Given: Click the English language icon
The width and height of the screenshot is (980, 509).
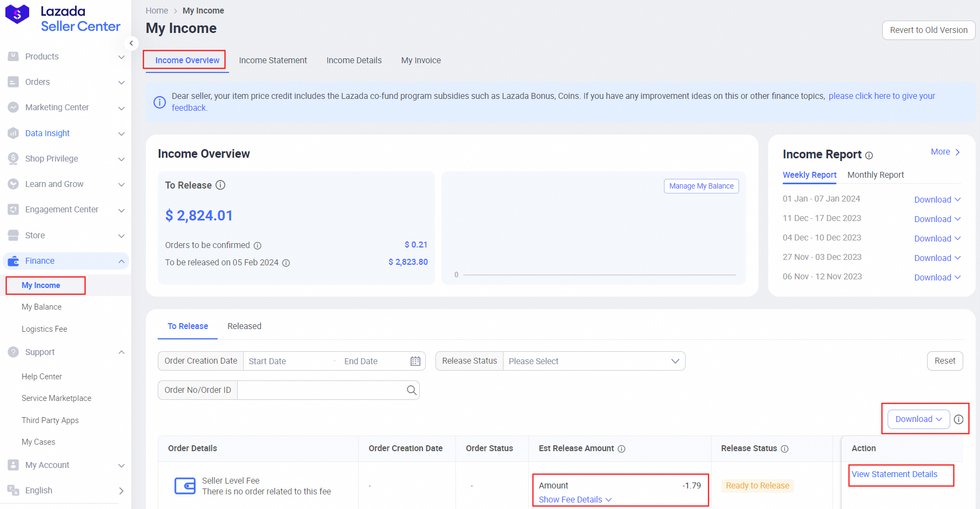Looking at the screenshot, I should [14, 490].
